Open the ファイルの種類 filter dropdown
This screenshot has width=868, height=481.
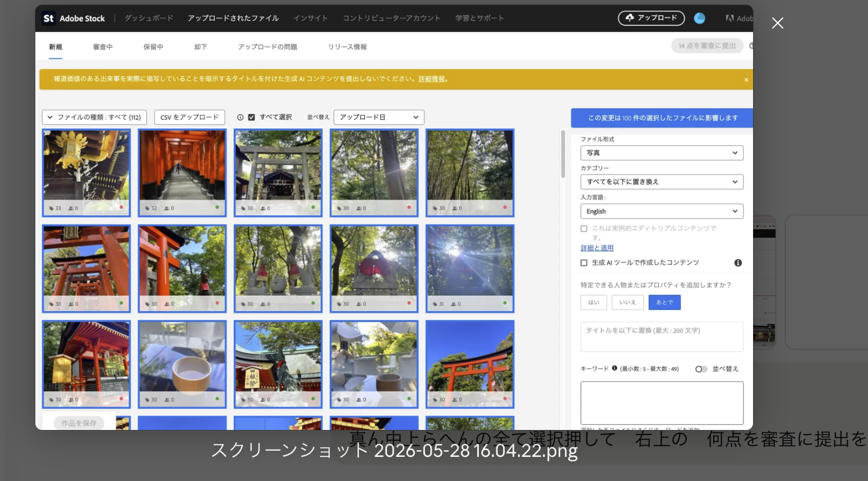(95, 117)
